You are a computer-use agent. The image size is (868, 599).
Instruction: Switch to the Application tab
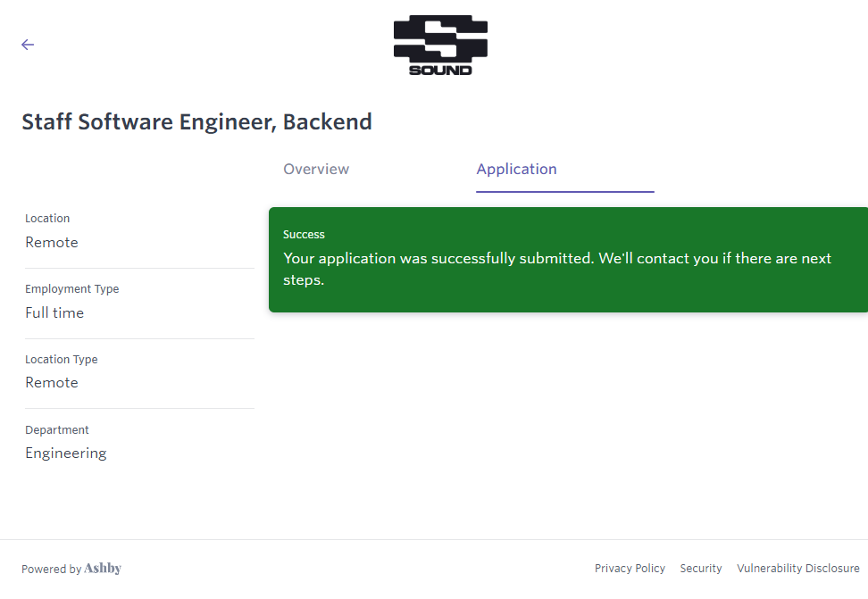point(516,170)
